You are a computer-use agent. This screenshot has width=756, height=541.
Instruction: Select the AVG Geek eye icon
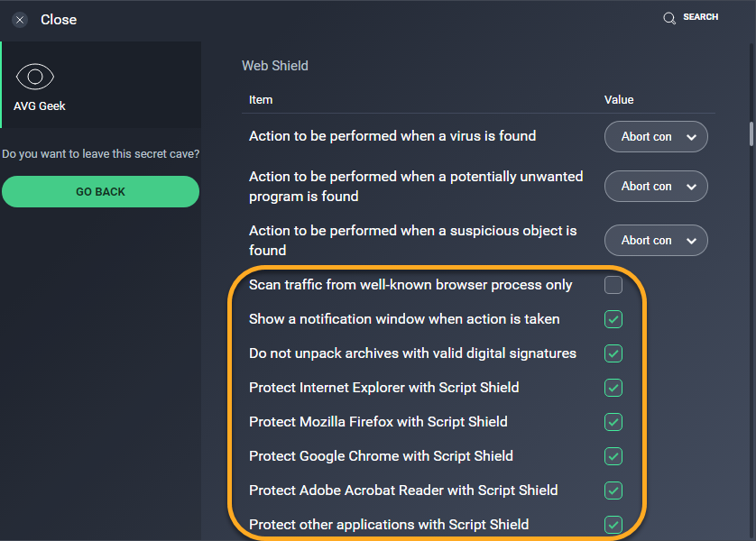click(34, 77)
